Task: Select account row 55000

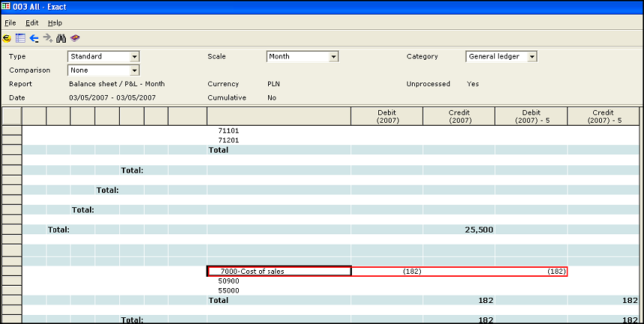Action: (228, 291)
